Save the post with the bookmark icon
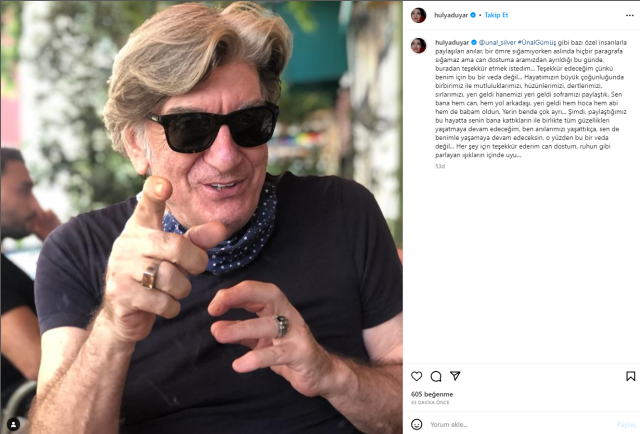This screenshot has height=434, width=640. coord(630,376)
